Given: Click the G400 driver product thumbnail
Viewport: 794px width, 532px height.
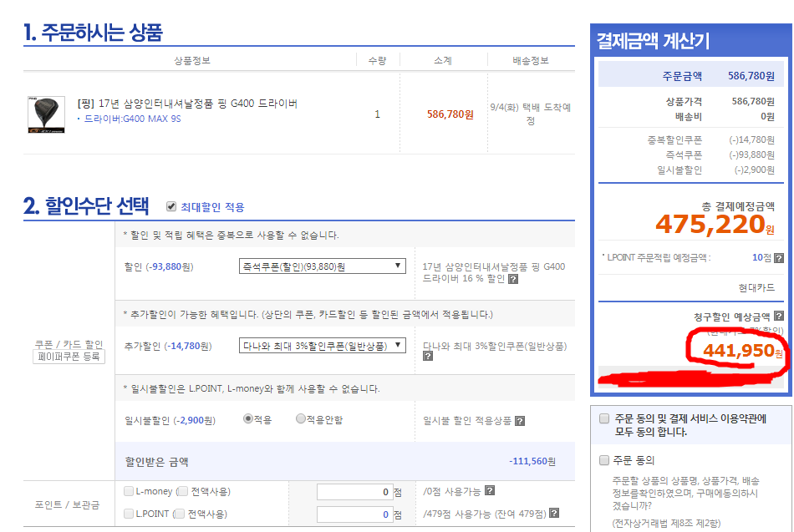Looking at the screenshot, I should click(x=45, y=114).
